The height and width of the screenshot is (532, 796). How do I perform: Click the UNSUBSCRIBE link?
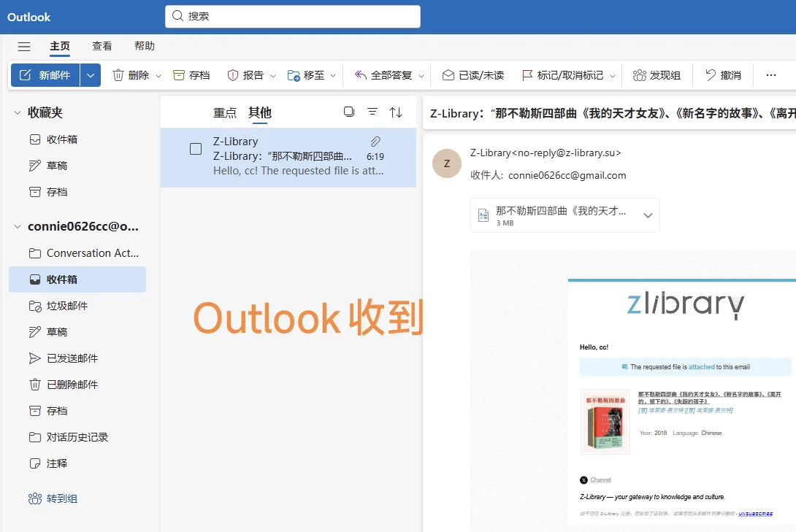click(x=755, y=514)
